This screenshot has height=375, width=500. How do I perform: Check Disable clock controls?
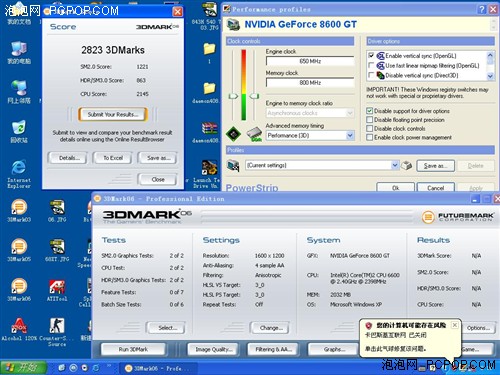click(x=369, y=128)
